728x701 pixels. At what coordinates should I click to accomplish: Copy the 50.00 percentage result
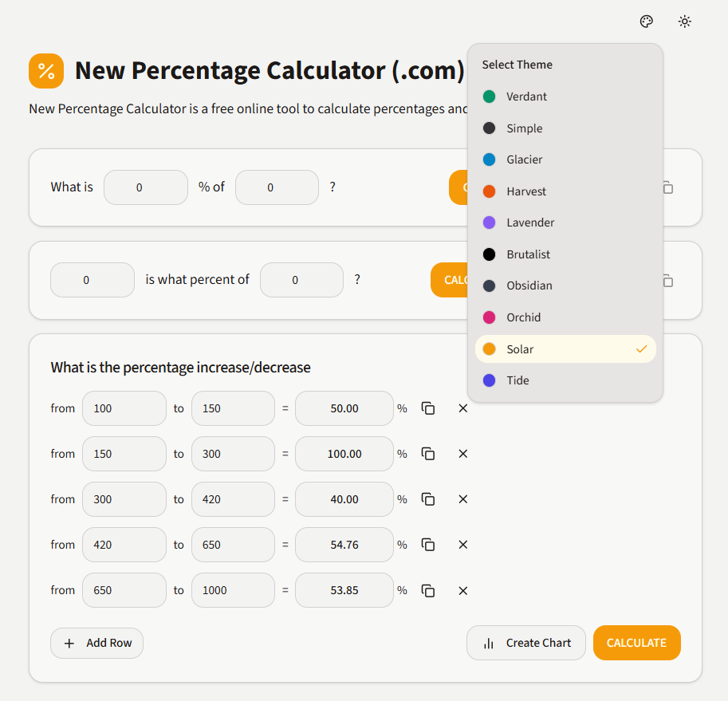coord(428,408)
